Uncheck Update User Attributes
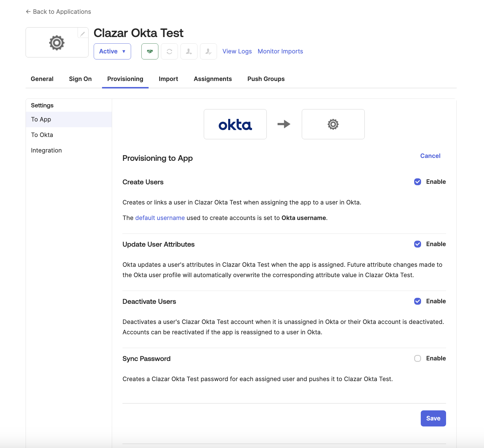The image size is (484, 448). (418, 244)
